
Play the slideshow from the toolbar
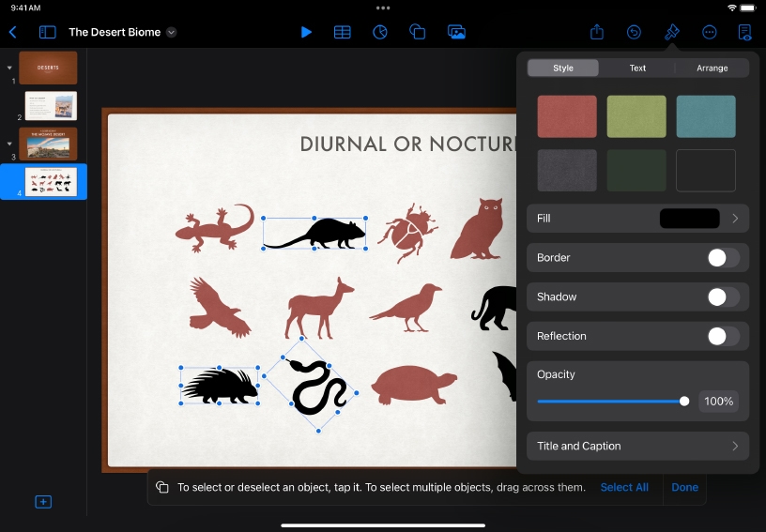[x=306, y=32]
